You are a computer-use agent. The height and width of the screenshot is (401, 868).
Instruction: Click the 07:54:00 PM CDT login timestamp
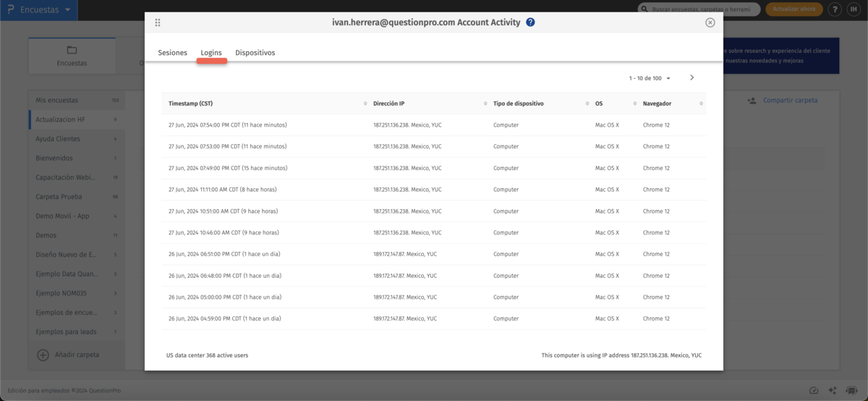pos(227,125)
